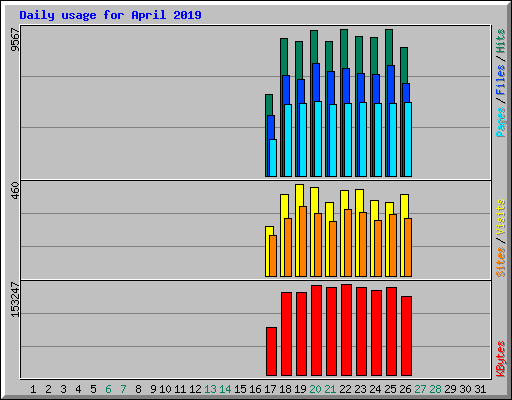This screenshot has height=400, width=512.
Task: Click the cyan "Pages" legend label
Action: coord(500,122)
